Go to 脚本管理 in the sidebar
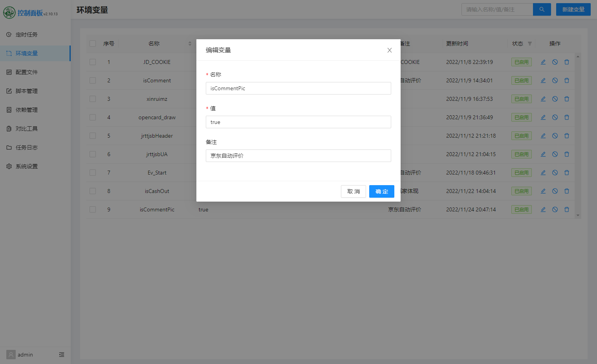 tap(27, 91)
